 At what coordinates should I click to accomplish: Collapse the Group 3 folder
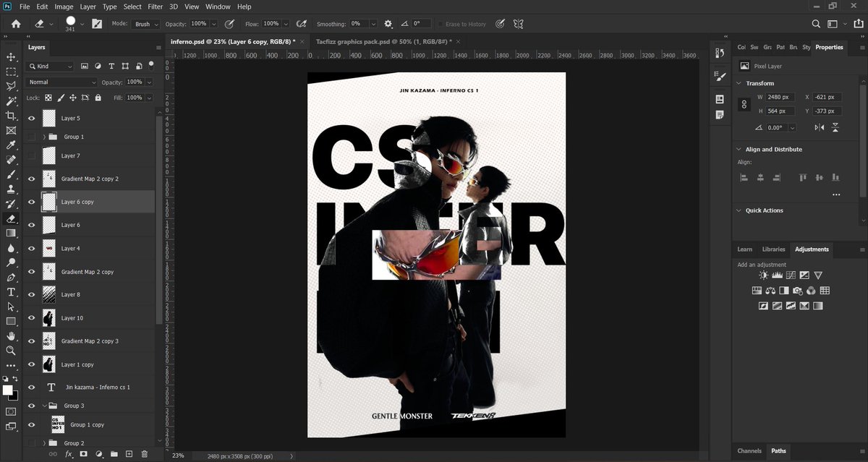coord(44,406)
